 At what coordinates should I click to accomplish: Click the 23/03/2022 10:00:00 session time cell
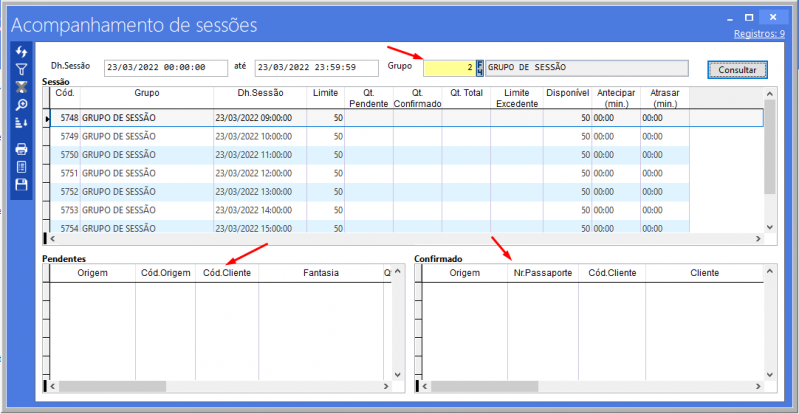pyautogui.click(x=260, y=137)
